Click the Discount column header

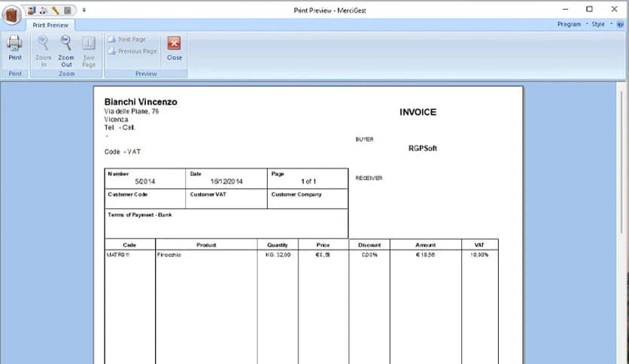pyautogui.click(x=369, y=244)
